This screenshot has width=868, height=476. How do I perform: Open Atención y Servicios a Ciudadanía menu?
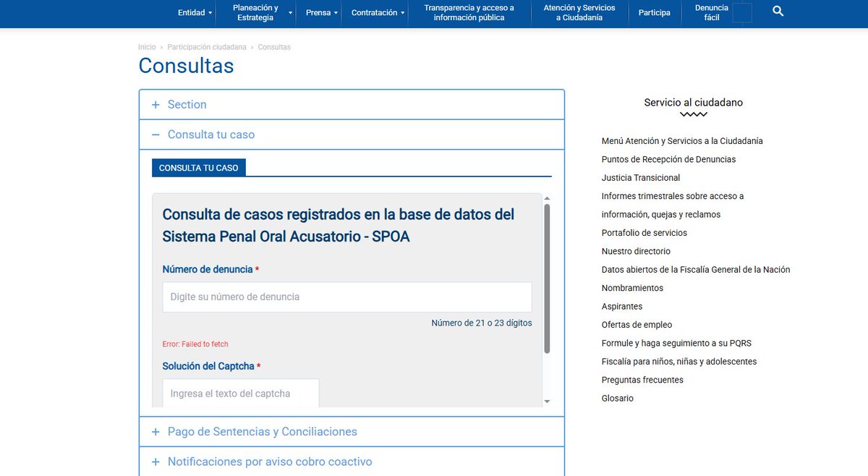click(x=579, y=12)
